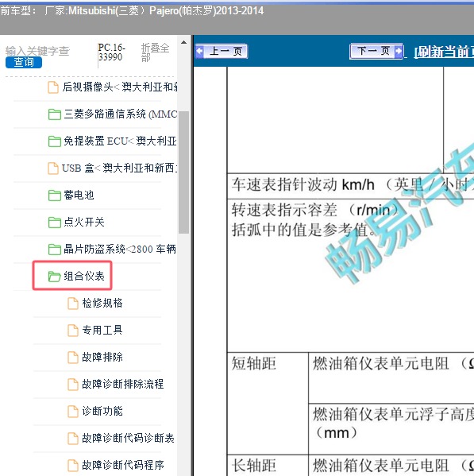Expand the 点火开关 folder
The image size is (474, 476).
[84, 222]
